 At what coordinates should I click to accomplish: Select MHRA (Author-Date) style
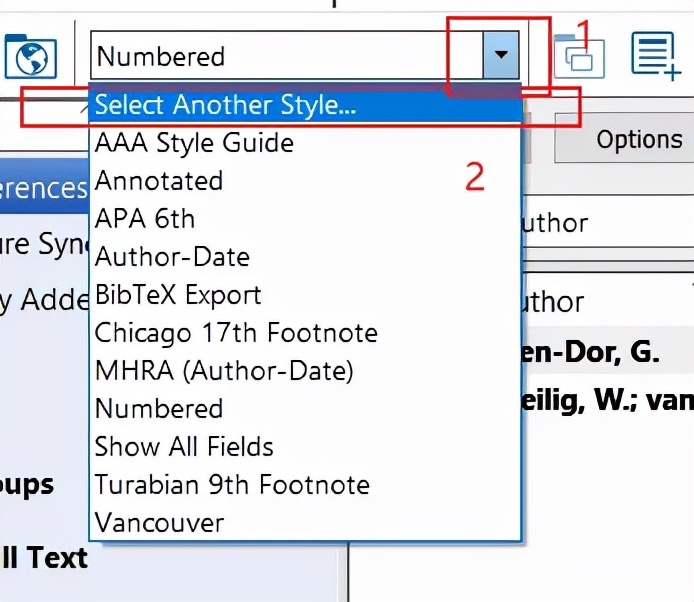point(305,370)
